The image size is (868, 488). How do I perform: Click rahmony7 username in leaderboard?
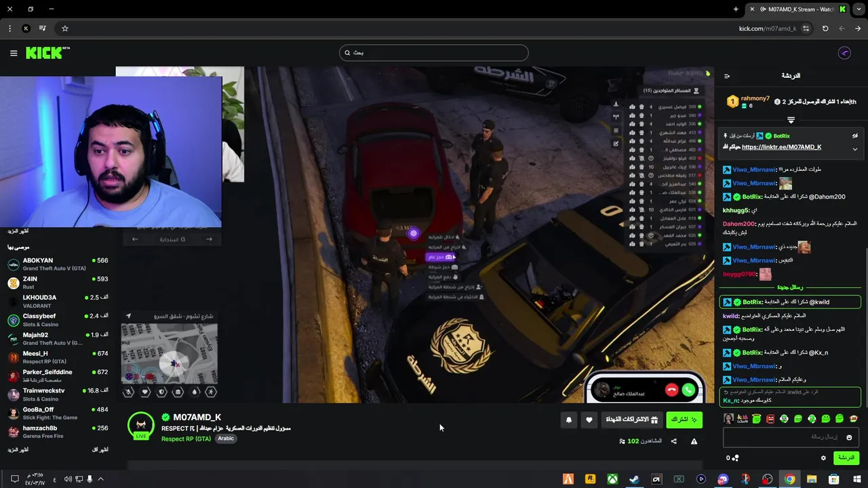pyautogui.click(x=755, y=98)
